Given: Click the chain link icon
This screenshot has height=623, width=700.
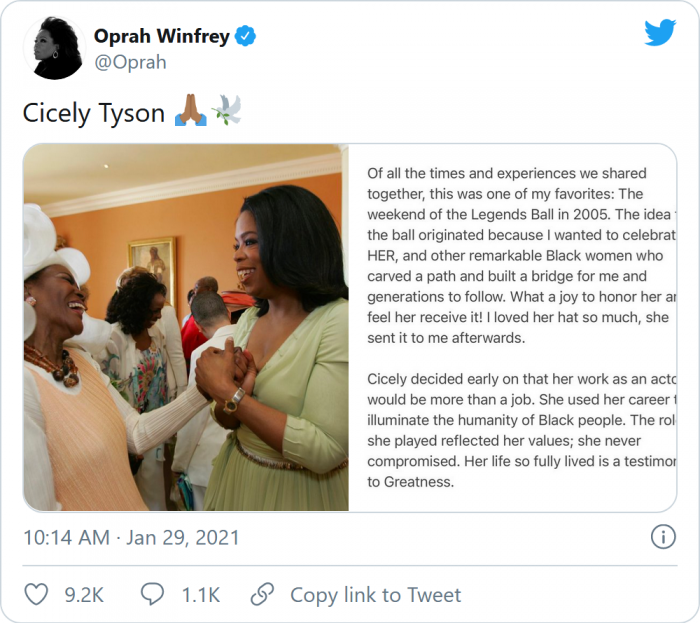Looking at the screenshot, I should tap(262, 594).
